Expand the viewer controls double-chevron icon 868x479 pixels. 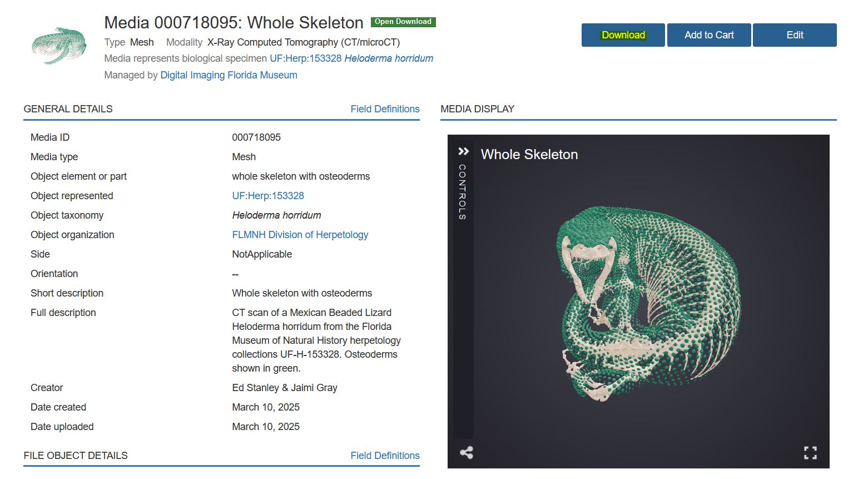point(463,151)
